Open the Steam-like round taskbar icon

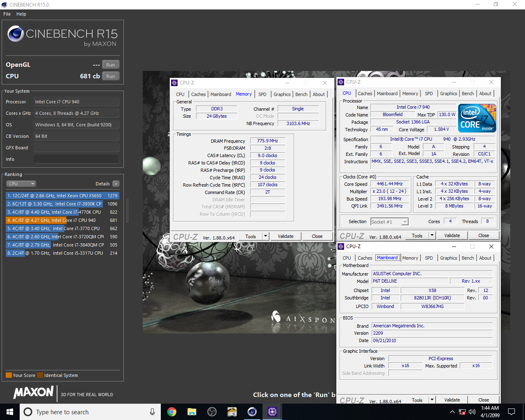212,412
